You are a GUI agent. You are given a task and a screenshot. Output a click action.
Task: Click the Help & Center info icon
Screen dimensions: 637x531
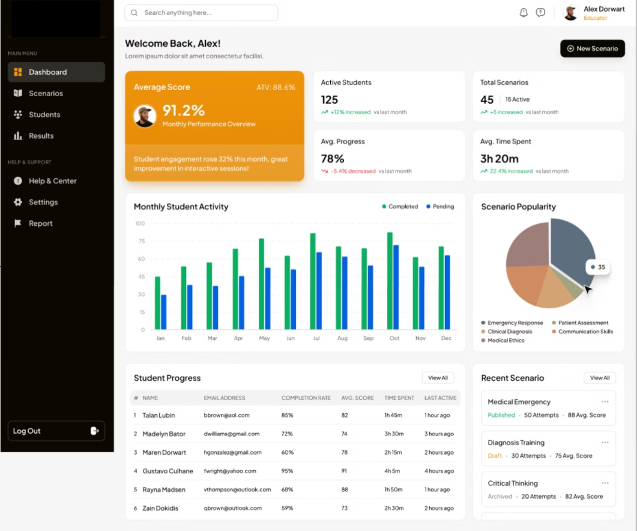point(18,181)
